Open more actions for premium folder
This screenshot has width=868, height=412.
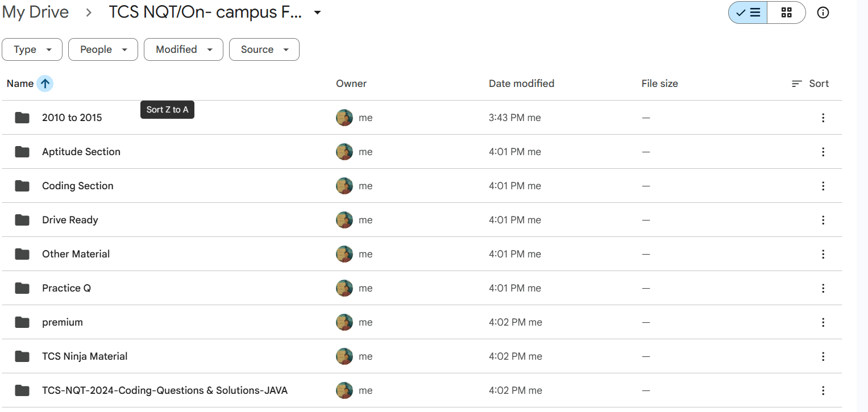[823, 322]
